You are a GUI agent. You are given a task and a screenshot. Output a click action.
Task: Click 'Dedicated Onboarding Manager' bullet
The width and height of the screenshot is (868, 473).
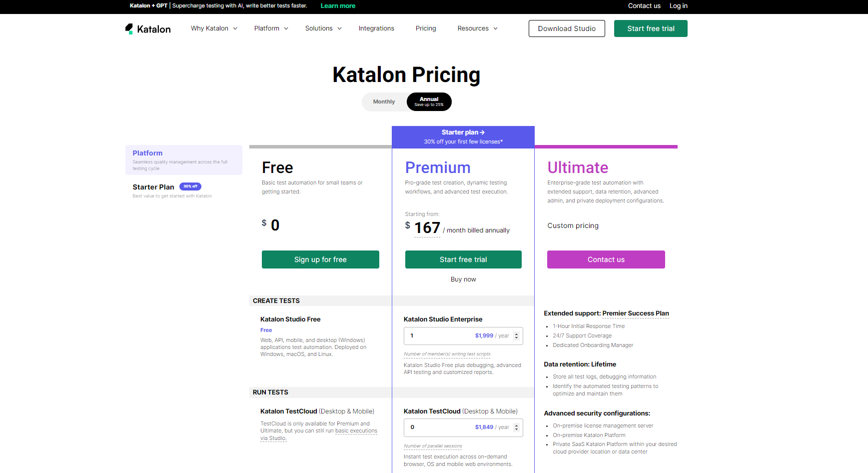point(593,345)
